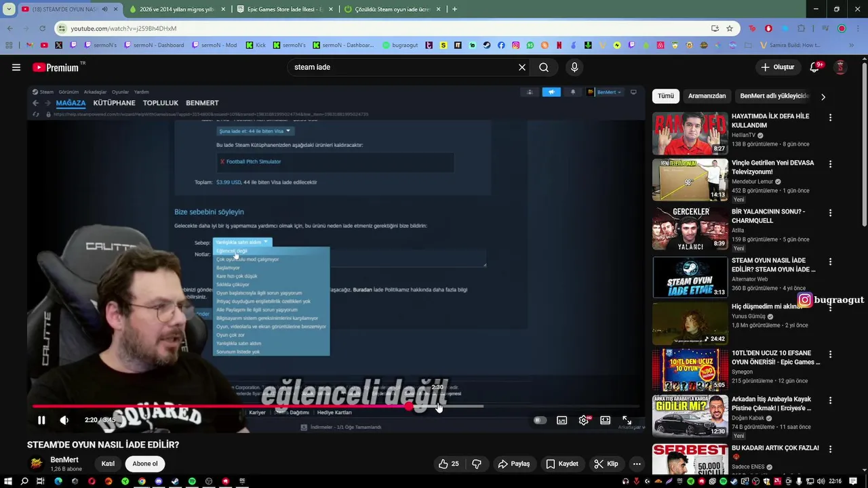Go back in the browser
Screen dimensions: 868x488
click(x=9, y=28)
